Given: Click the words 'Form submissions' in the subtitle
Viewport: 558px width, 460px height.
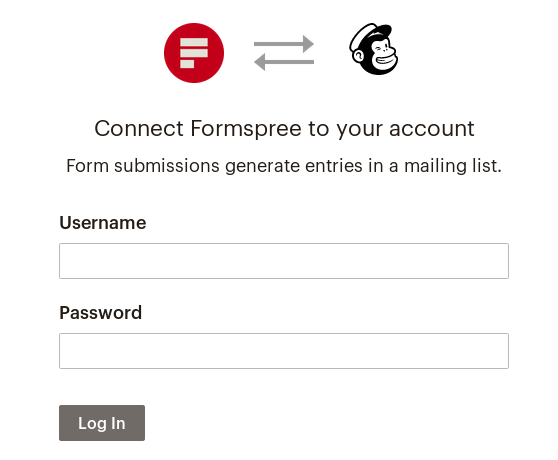Looking at the screenshot, I should 143,166.
